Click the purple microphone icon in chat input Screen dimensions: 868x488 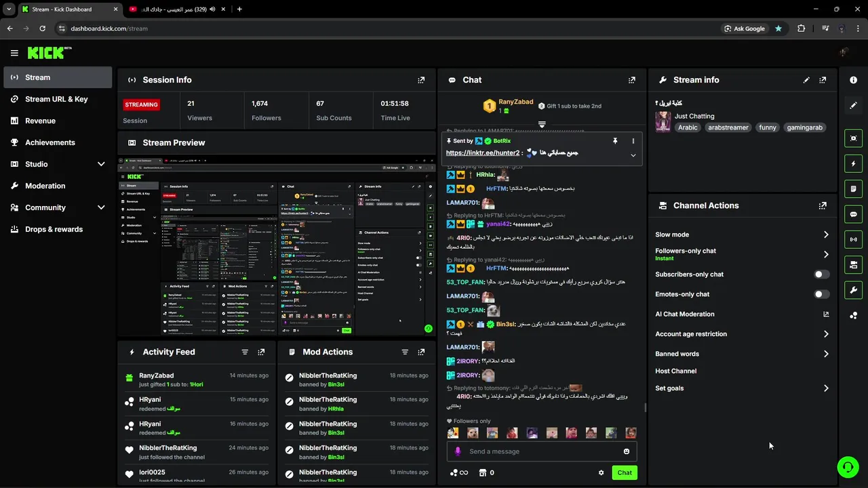[458, 451]
